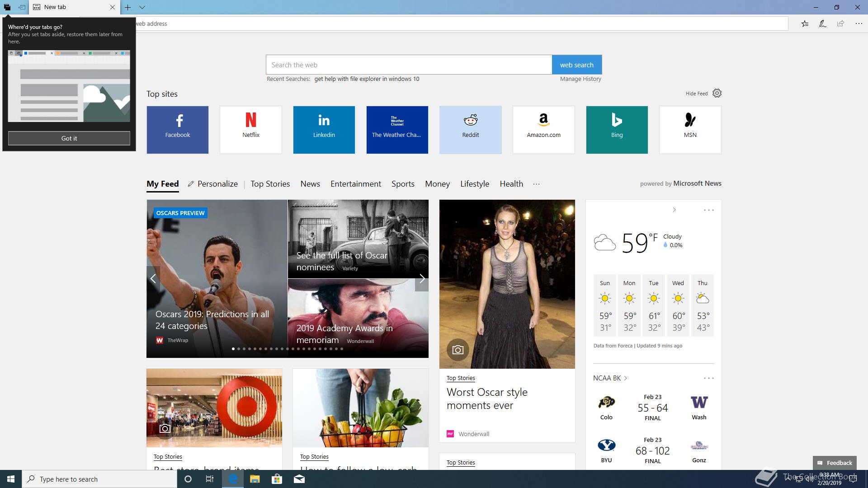Viewport: 868px width, 488px height.
Task: Click the web search button
Action: coord(577,65)
